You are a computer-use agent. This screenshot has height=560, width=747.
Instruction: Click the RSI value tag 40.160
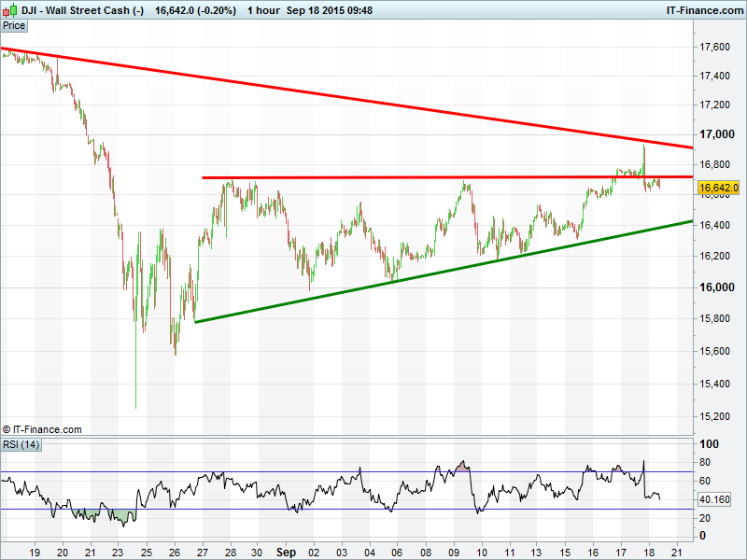tap(717, 499)
